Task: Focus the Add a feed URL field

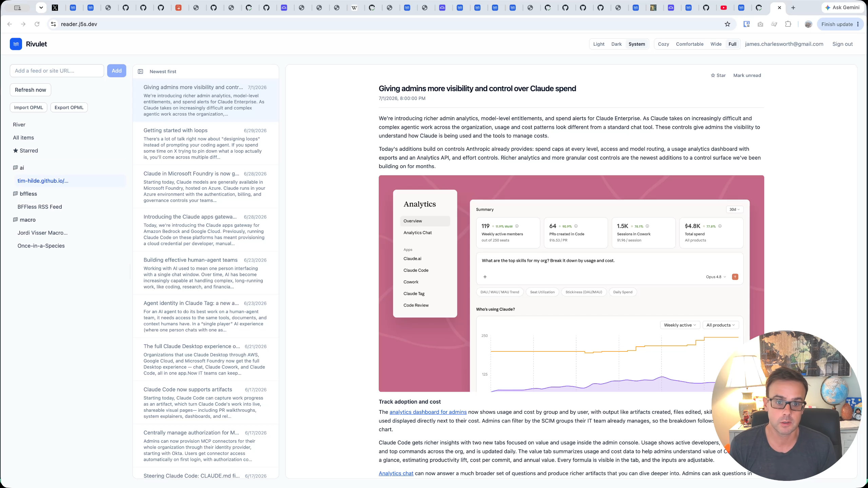Action: (x=57, y=71)
